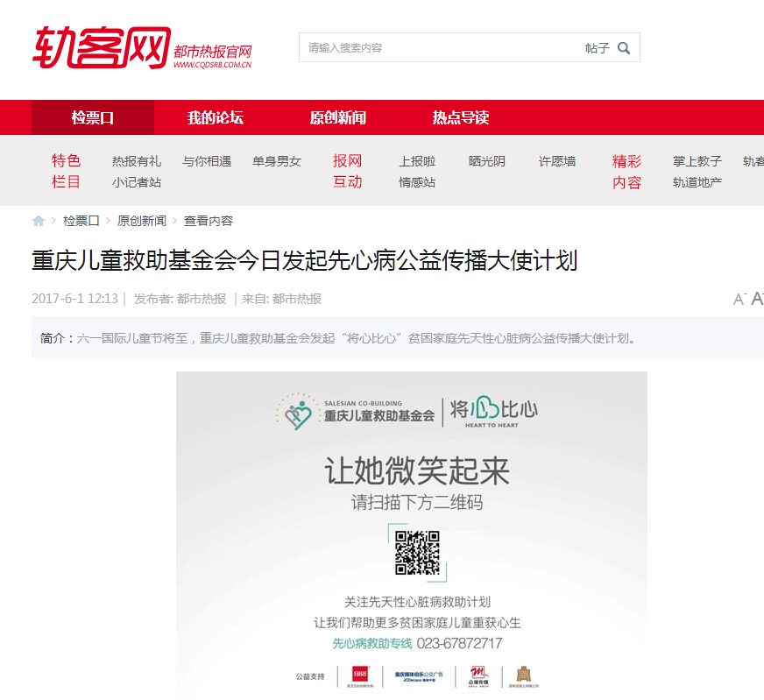Open the 检票口 main nav tab
Screen dimensions: 764x700
93,117
